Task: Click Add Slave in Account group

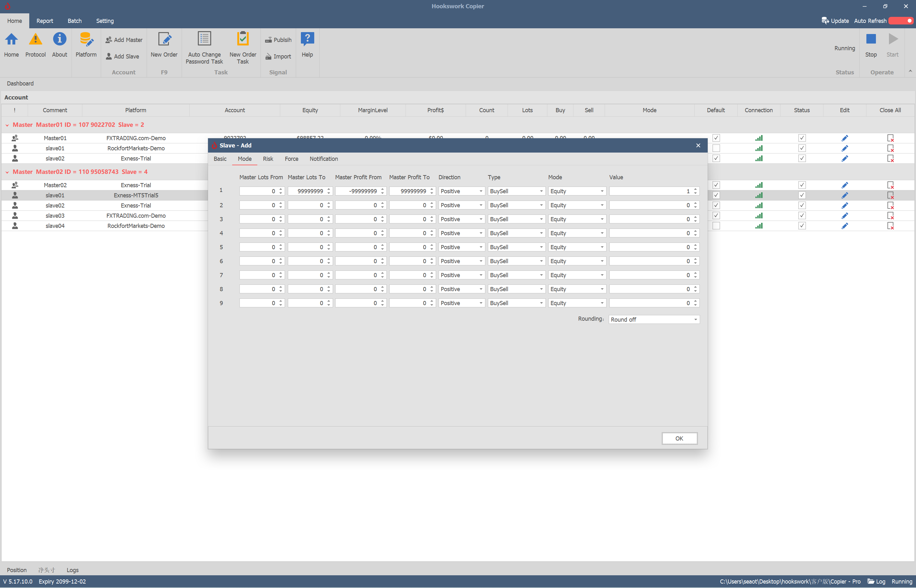Action: [x=123, y=57]
